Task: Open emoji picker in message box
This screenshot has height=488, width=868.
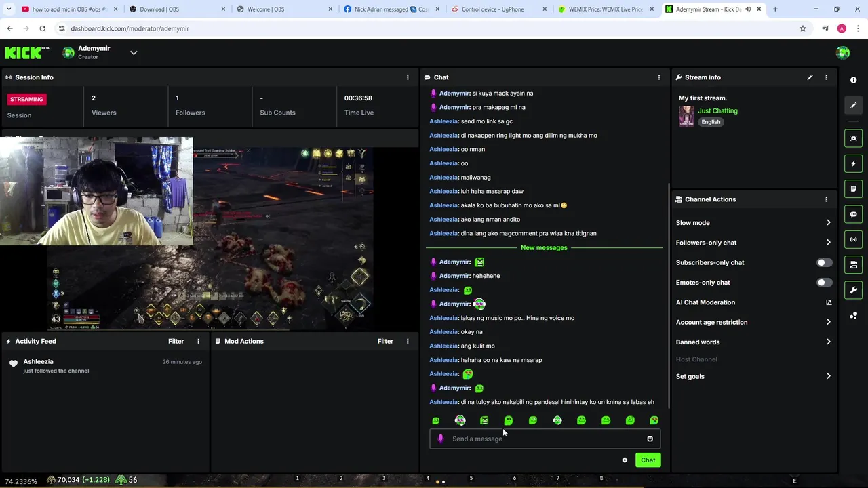Action: coord(650,439)
